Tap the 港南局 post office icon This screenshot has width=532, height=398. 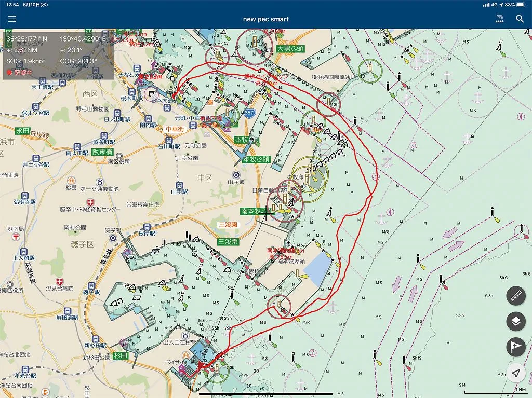16,237
